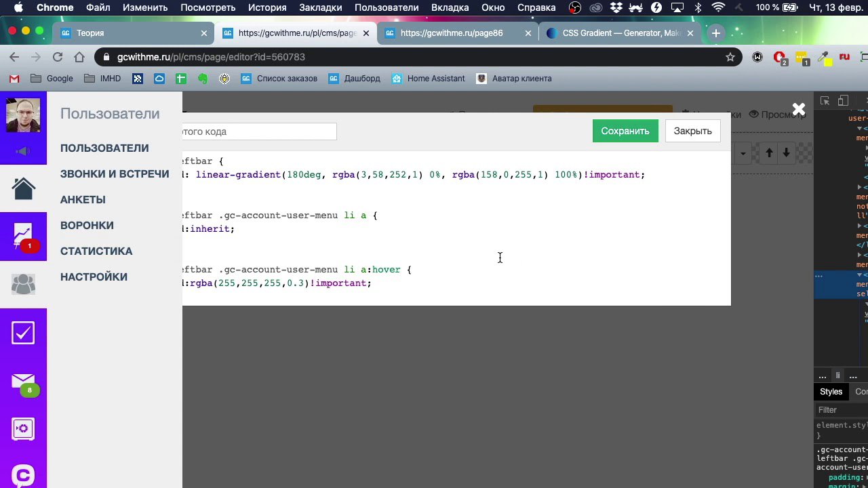
Task: Click the browser home icon
Action: [x=79, y=58]
